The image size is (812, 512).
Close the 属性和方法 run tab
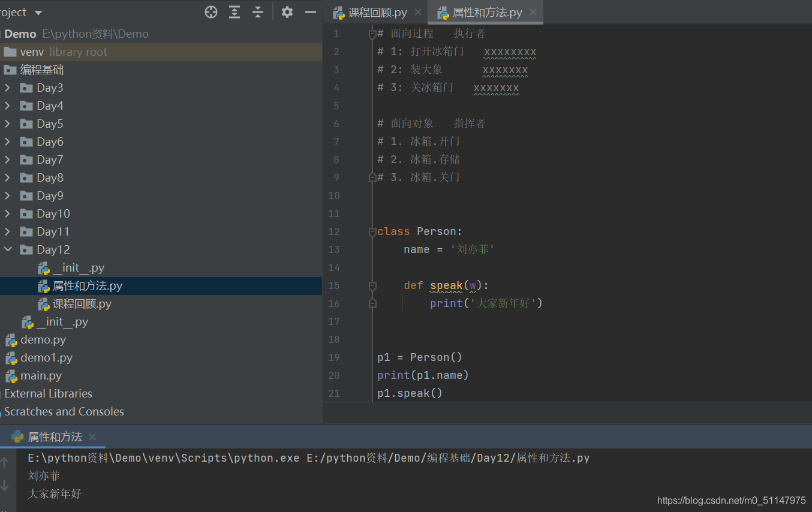tap(92, 437)
